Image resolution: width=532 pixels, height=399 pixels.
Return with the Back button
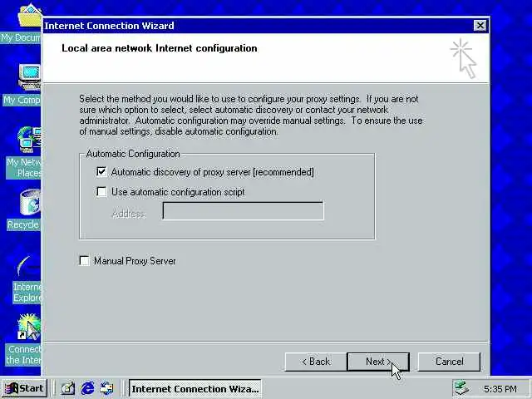pos(316,362)
